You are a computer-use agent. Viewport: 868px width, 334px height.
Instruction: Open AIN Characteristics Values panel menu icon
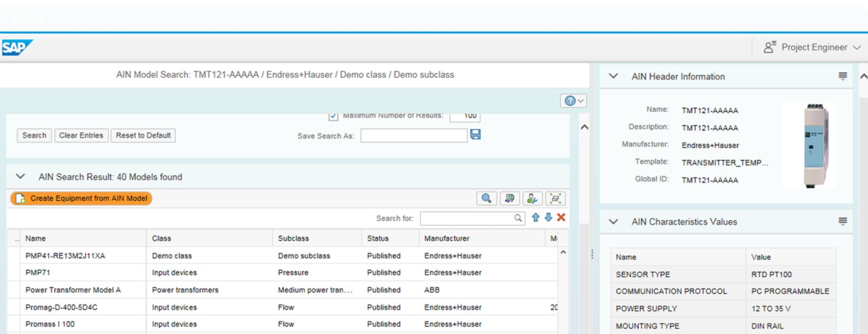[x=842, y=222]
